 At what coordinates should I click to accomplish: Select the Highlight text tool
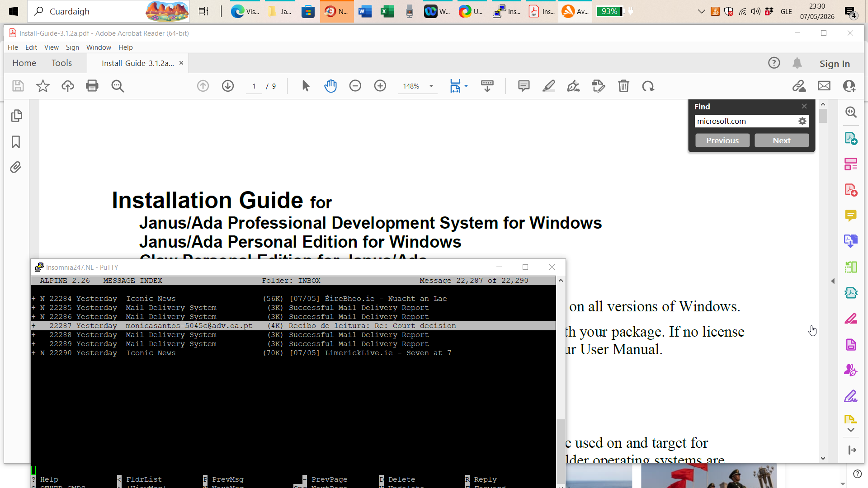click(x=549, y=86)
